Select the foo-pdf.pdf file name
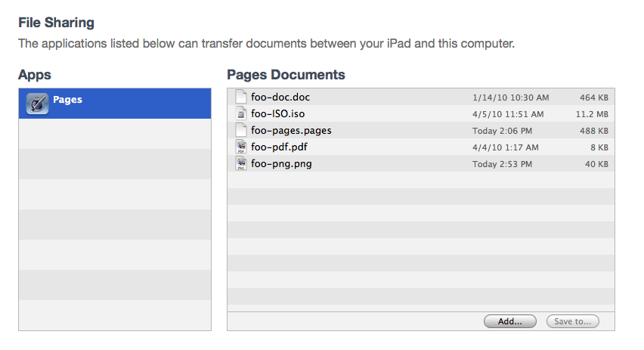Screen dimensions: 644x350 pos(279,147)
